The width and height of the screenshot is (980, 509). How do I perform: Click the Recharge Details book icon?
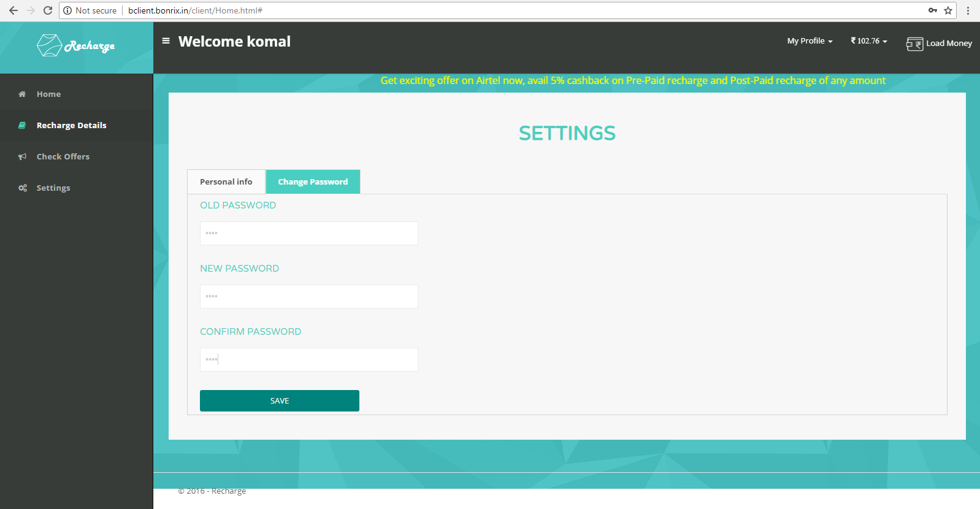coord(22,125)
